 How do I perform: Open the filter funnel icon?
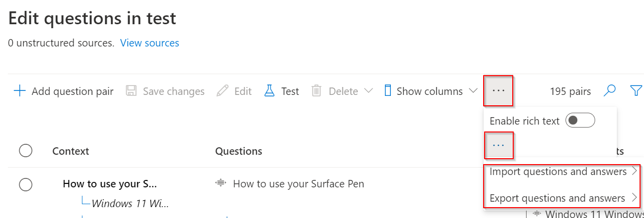[x=636, y=90]
